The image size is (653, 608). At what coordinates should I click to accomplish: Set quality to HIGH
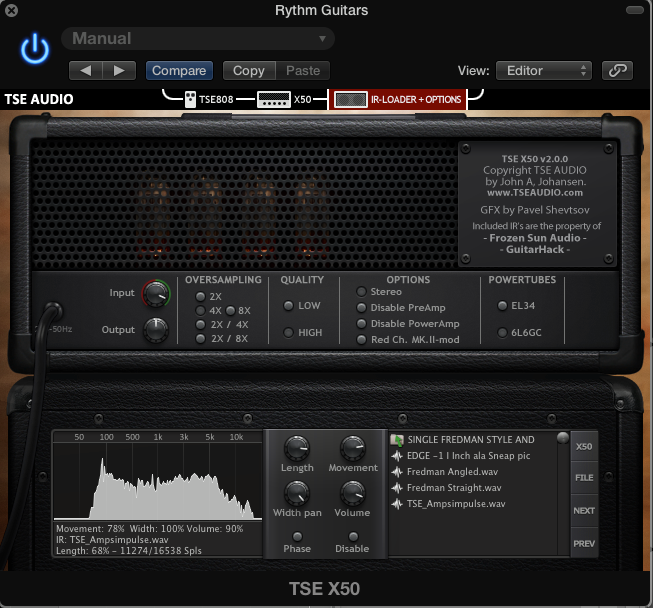(x=288, y=332)
